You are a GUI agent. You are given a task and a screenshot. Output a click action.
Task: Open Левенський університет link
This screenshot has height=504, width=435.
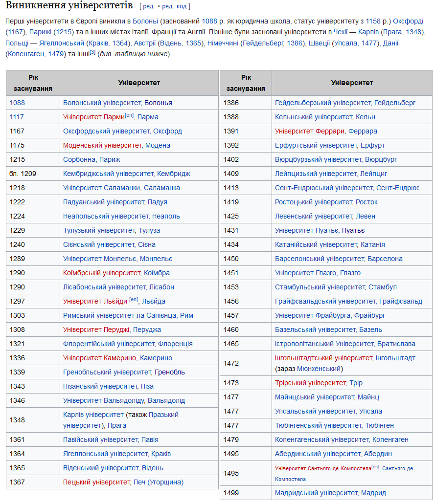tap(314, 216)
